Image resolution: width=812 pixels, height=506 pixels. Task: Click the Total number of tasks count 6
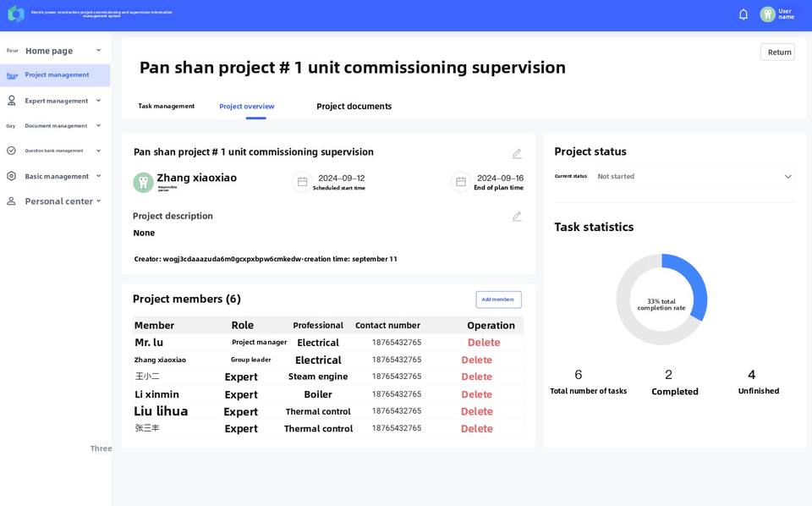pyautogui.click(x=579, y=375)
